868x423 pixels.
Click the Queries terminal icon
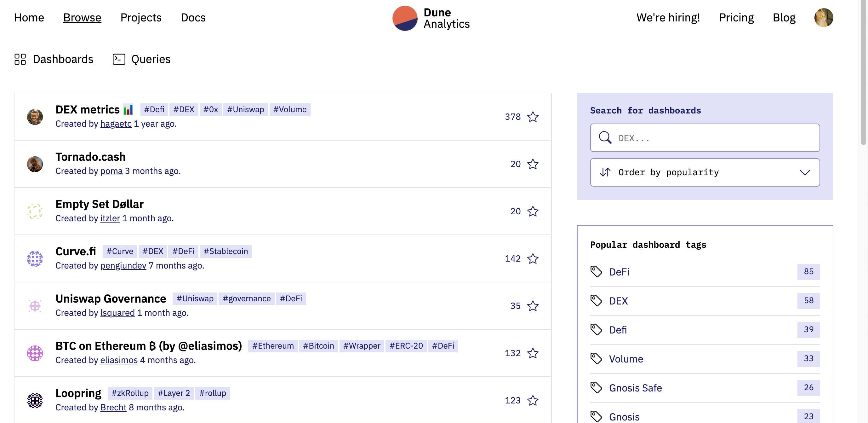pos(119,59)
